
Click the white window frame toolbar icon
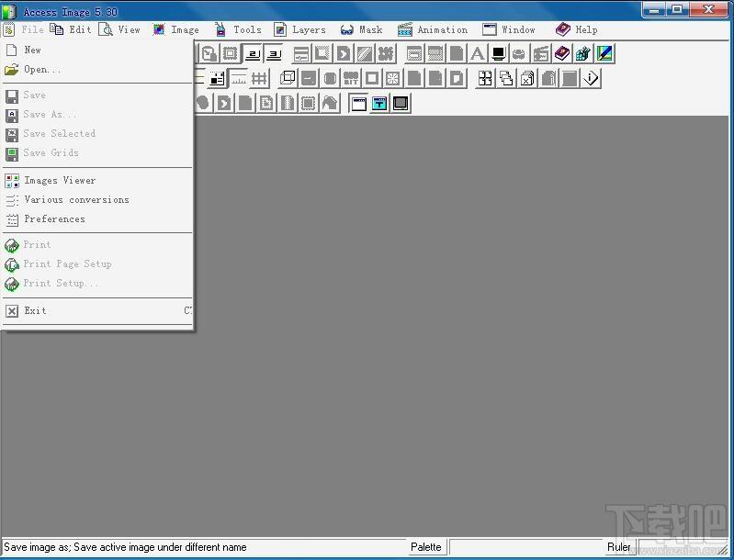pos(358,103)
